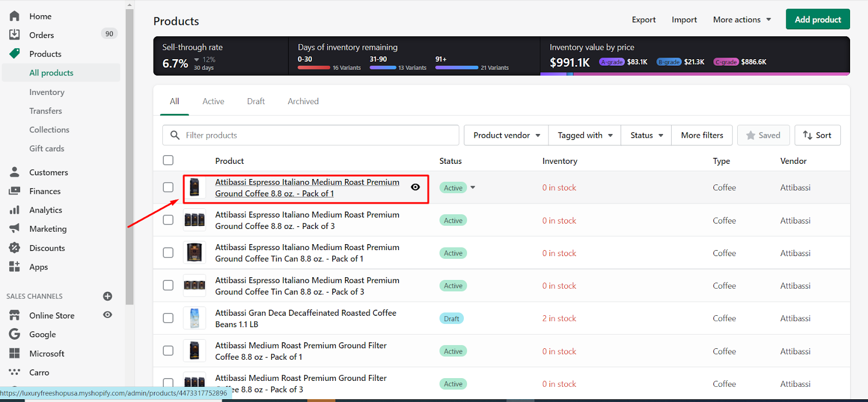Click the Add product button
The width and height of the screenshot is (868, 402).
point(818,20)
